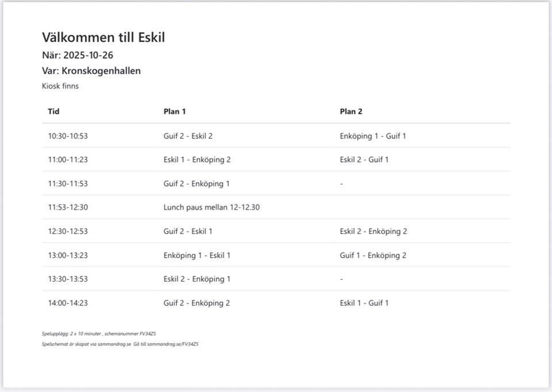Select the 10:30-10:53 time slot
Image resolution: width=552 pixels, height=392 pixels.
pos(68,136)
